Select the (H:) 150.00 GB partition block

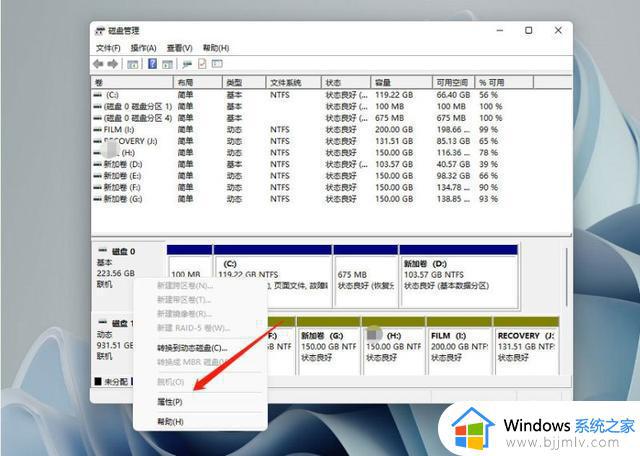393,346
